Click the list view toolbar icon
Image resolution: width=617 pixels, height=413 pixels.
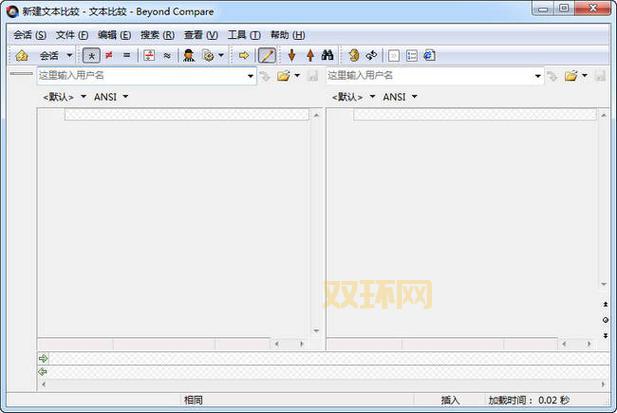[412, 56]
